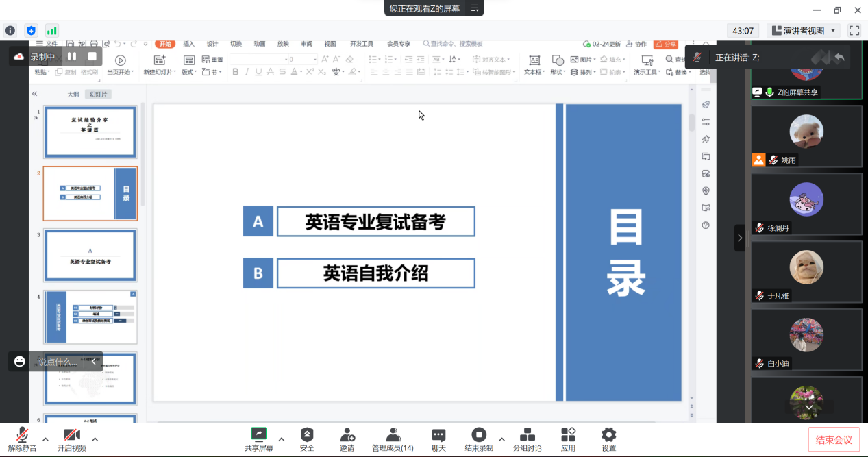Open the Speaker View (演讲者视图) dropdown

804,31
